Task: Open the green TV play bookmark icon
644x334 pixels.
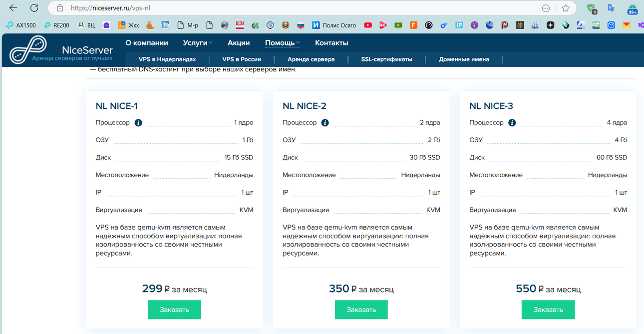Action: [x=398, y=25]
